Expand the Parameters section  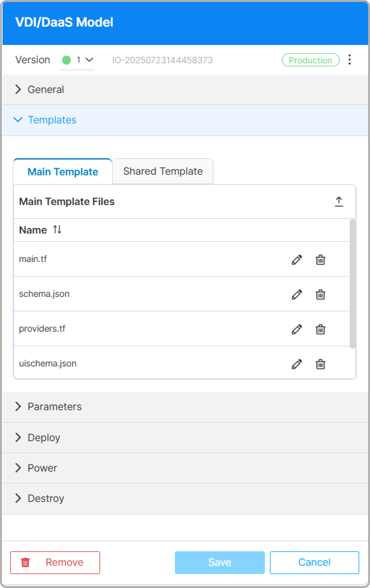click(54, 407)
